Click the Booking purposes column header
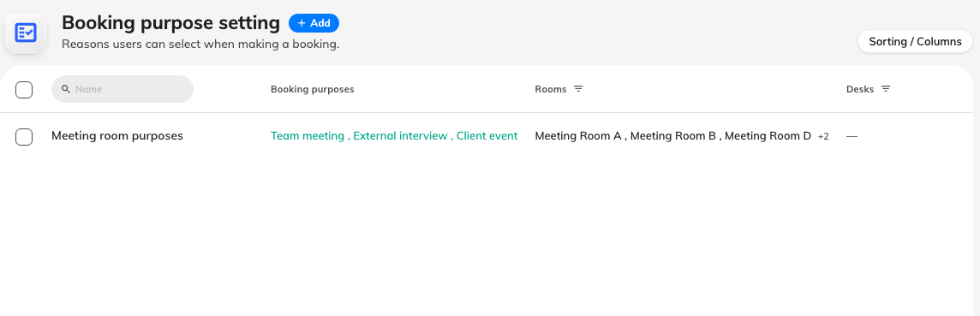The width and height of the screenshot is (980, 316). point(313,89)
